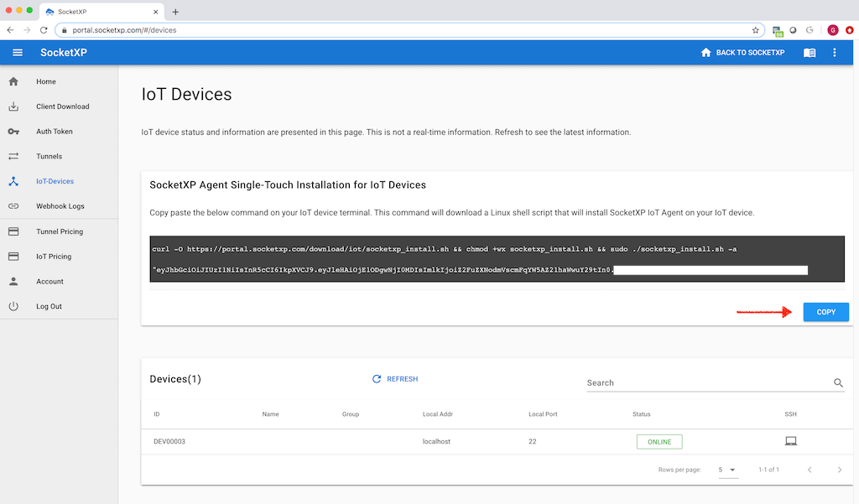This screenshot has width=859, height=504.
Task: Open the documentation book icon in toolbar
Action: pyautogui.click(x=808, y=52)
